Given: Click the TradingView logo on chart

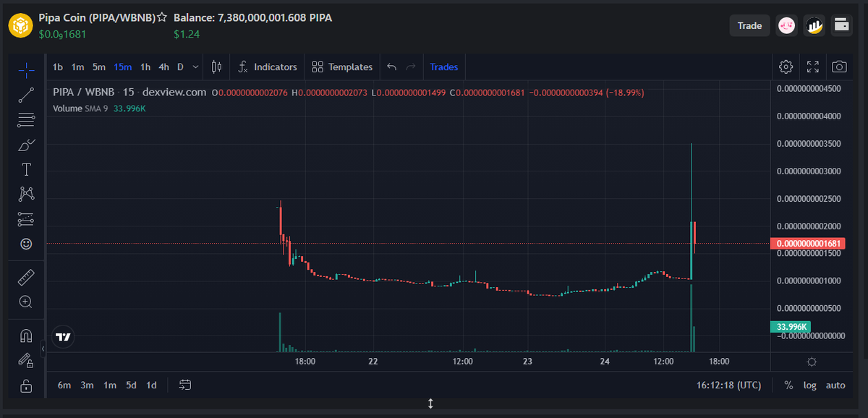Looking at the screenshot, I should point(64,337).
